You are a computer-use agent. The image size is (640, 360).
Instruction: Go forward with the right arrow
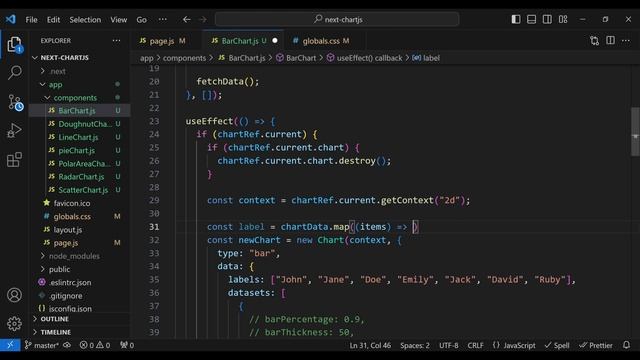202,19
